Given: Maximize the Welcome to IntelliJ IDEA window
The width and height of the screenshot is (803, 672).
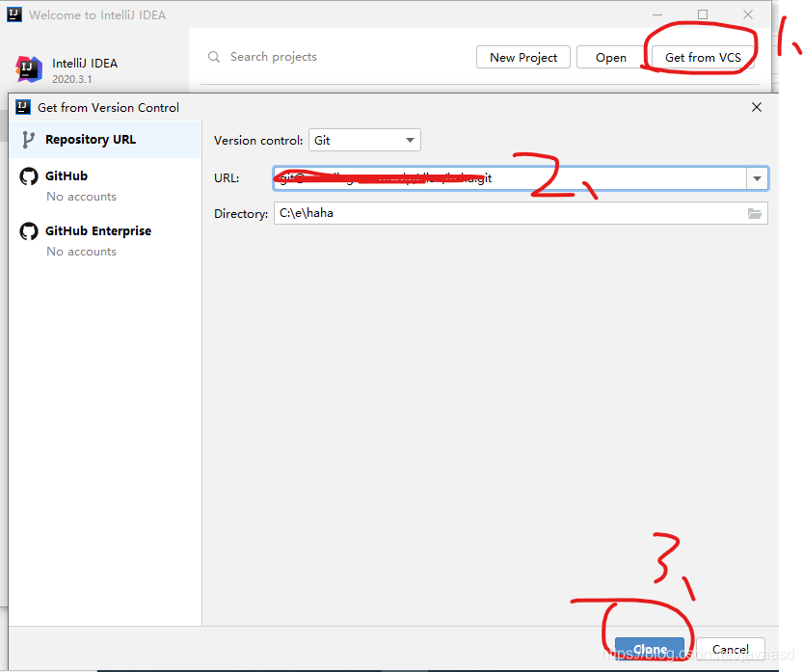Looking at the screenshot, I should coord(703,14).
